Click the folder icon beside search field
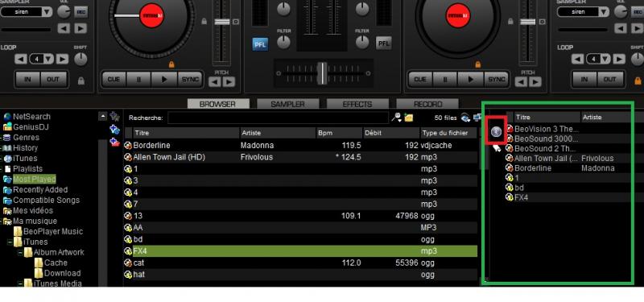 click(409, 118)
